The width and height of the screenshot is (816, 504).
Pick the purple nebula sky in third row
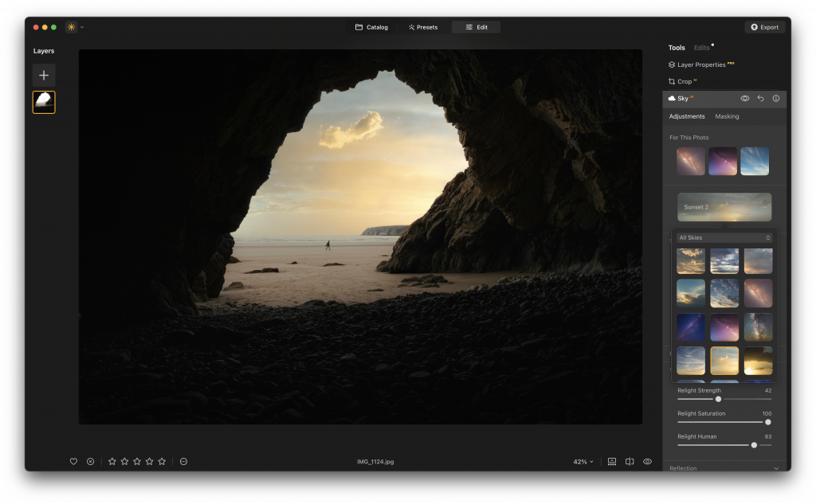(724, 327)
